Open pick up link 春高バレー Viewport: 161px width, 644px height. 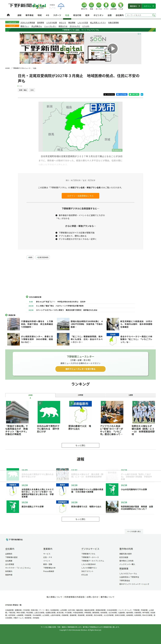click(x=25, y=26)
